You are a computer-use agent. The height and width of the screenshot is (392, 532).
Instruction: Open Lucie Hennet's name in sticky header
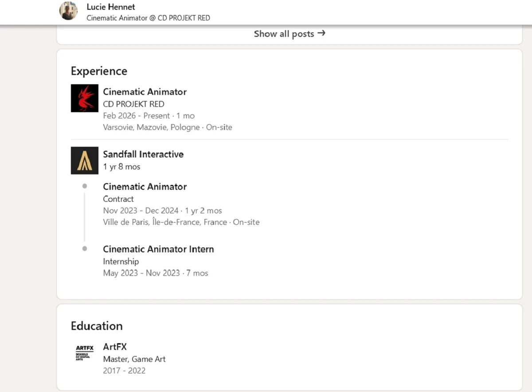[111, 7]
